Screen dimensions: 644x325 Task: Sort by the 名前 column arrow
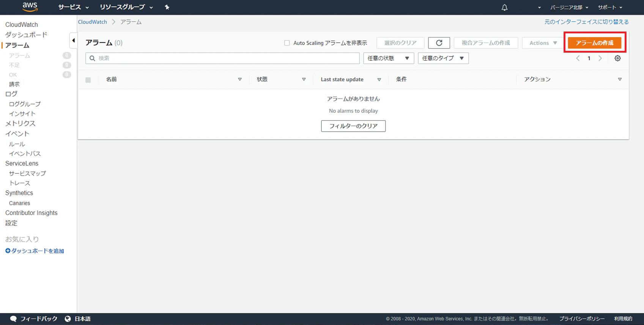[x=240, y=79]
